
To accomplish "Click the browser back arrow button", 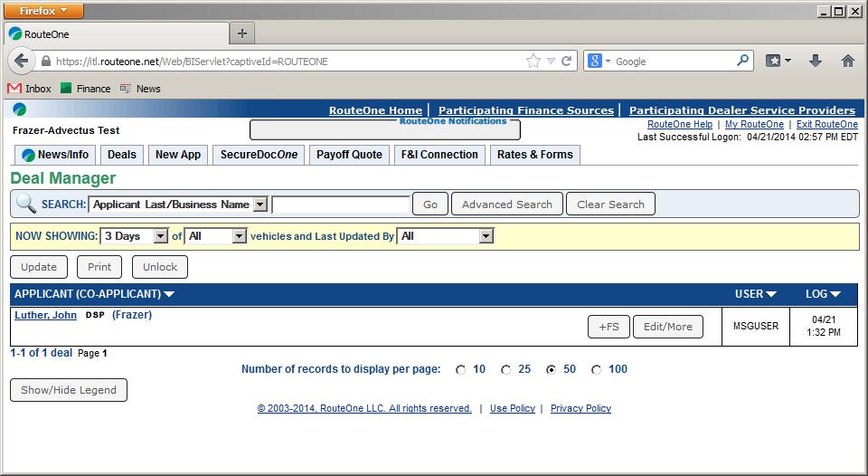I will point(21,61).
